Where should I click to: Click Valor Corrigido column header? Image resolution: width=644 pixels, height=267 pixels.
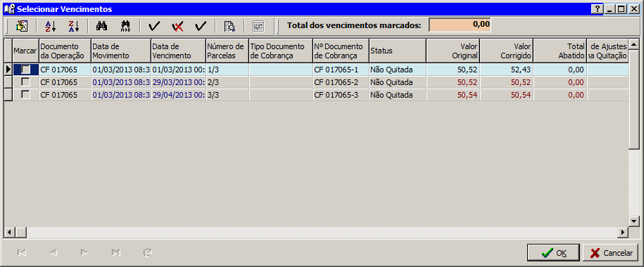[x=507, y=51]
